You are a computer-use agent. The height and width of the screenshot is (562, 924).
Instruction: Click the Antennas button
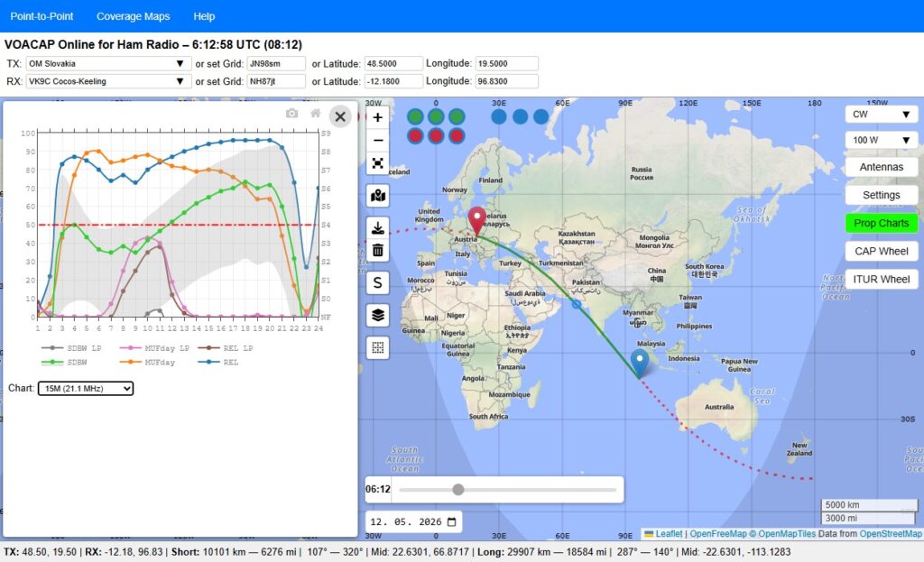[x=882, y=167]
